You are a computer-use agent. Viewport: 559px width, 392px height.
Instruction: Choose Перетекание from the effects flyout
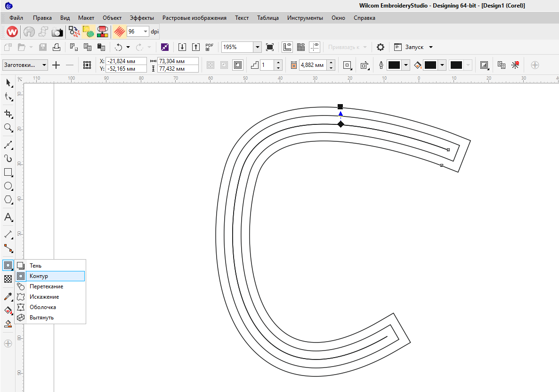46,286
